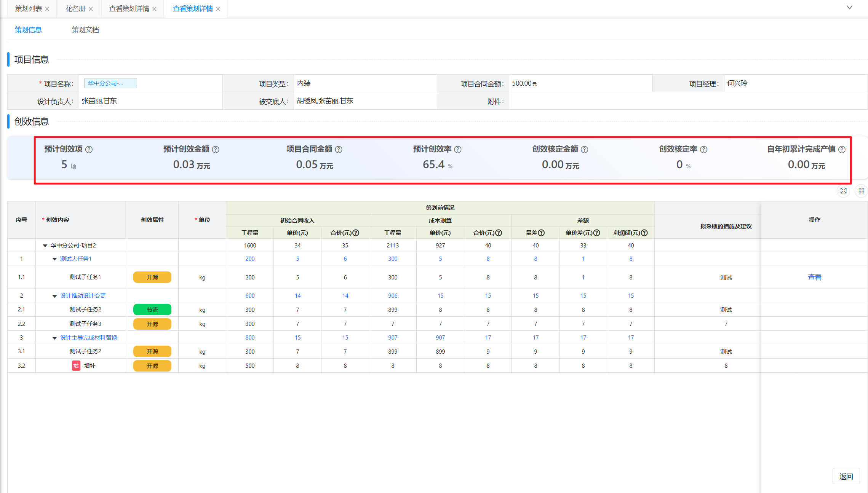Viewport: 868px width, 493px height.
Task: Open the tab list chevron at top right
Action: click(850, 8)
